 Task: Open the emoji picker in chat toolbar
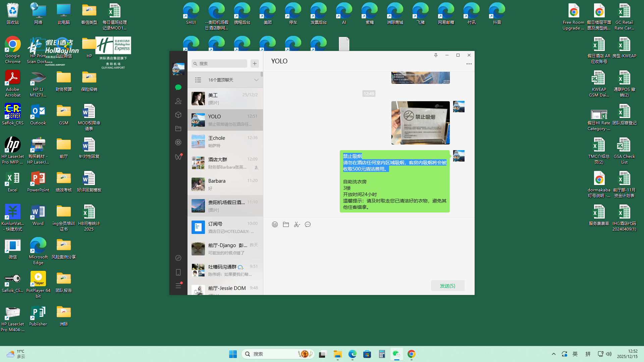coord(275,225)
